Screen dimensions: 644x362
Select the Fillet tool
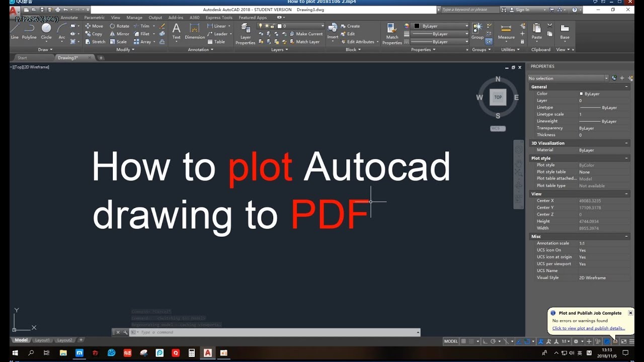click(141, 34)
